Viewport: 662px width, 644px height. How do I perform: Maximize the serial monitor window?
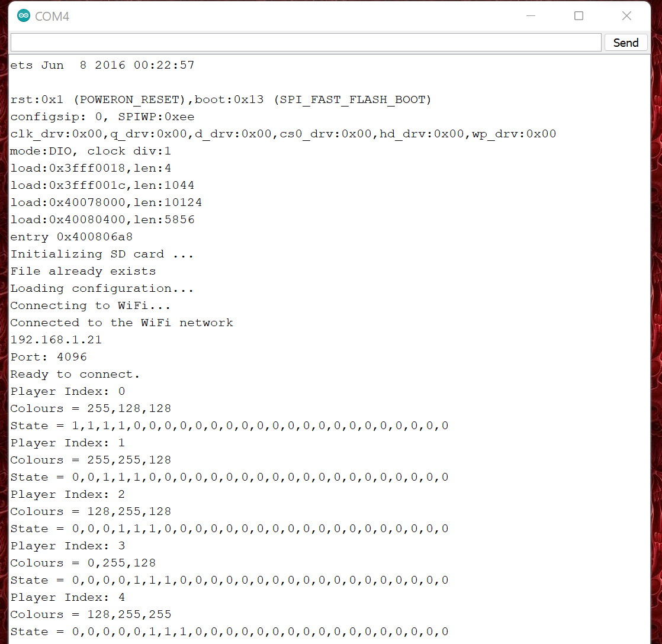pyautogui.click(x=579, y=15)
